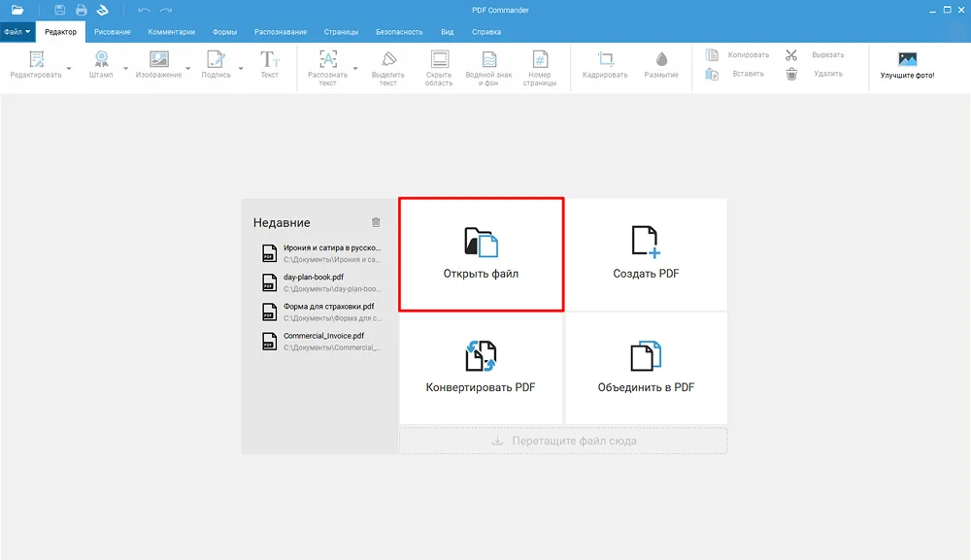971x560 pixels.
Task: Select the Редактировать tool
Action: [36, 65]
